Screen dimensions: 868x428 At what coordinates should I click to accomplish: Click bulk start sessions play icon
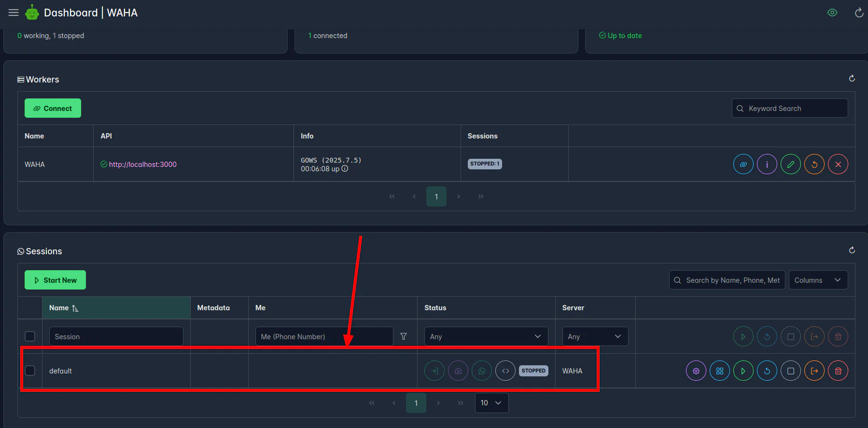click(x=743, y=336)
